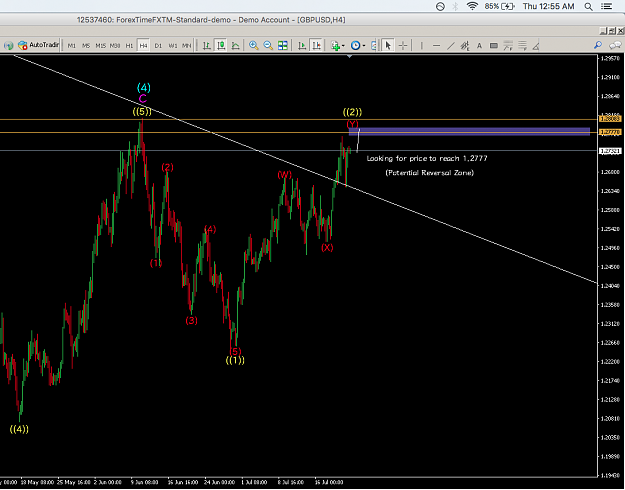Screen dimensions: 625x490
Task: Switch to the M1 timeframe
Action: [71, 46]
